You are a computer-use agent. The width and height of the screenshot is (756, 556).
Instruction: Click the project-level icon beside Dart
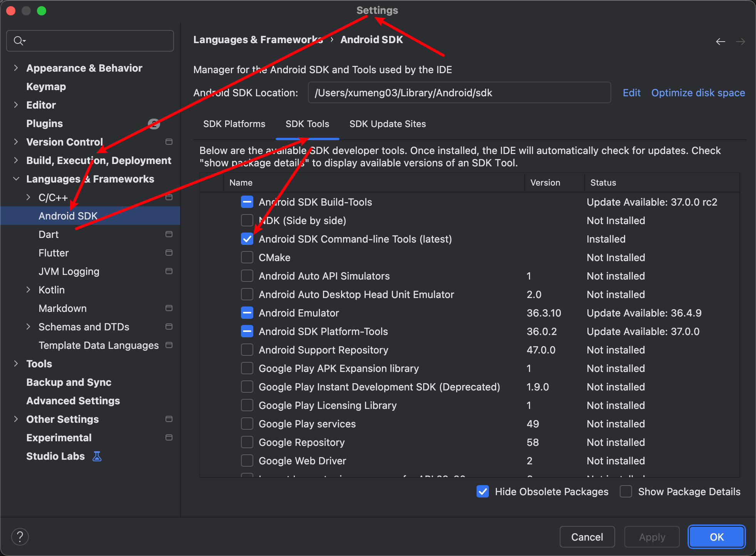tap(169, 234)
